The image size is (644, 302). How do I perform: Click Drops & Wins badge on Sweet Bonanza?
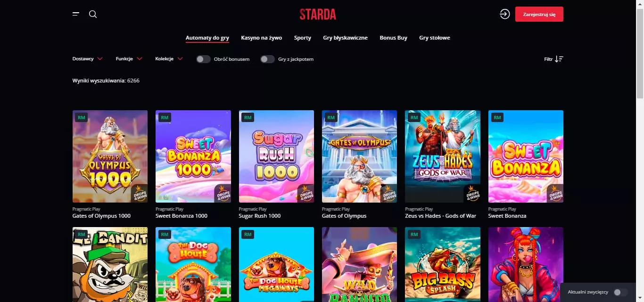point(554,193)
